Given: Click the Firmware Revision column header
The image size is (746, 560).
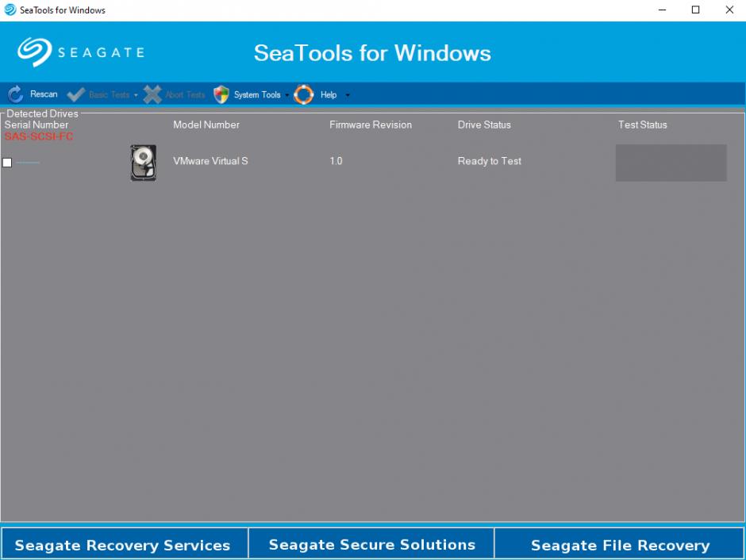Looking at the screenshot, I should point(371,125).
